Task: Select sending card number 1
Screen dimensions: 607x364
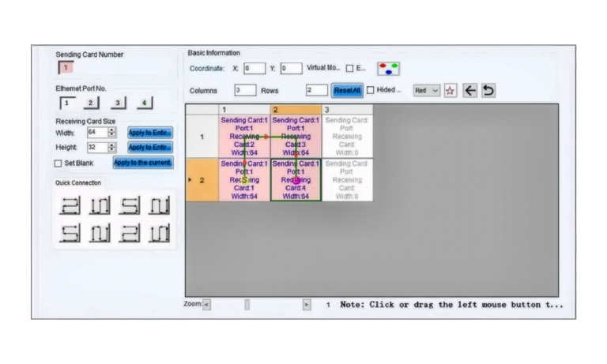Action: tap(66, 68)
